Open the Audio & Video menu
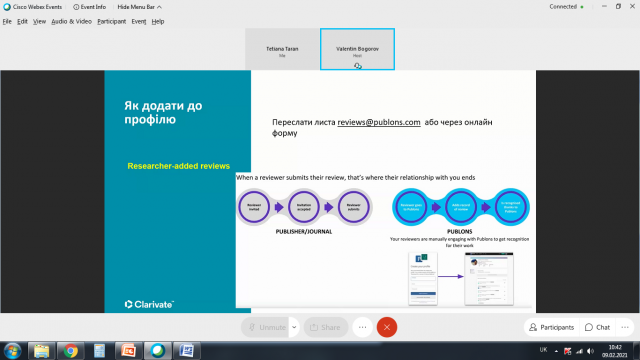 click(x=71, y=22)
